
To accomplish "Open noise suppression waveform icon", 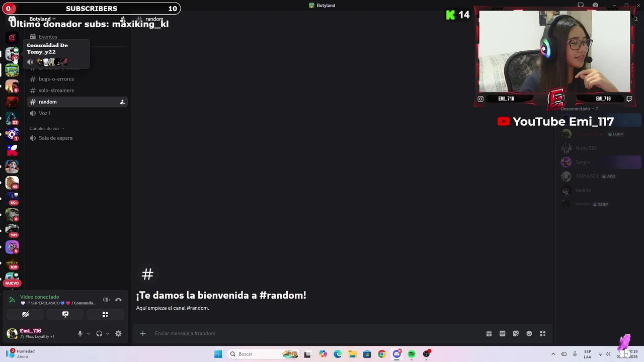I will 106,300.
